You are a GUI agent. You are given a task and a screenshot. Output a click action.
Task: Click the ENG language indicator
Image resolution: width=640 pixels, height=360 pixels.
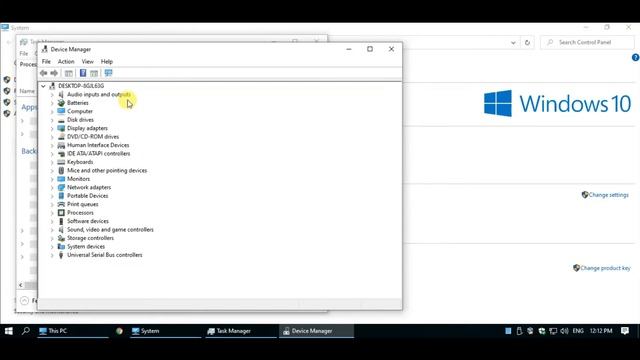(578, 331)
